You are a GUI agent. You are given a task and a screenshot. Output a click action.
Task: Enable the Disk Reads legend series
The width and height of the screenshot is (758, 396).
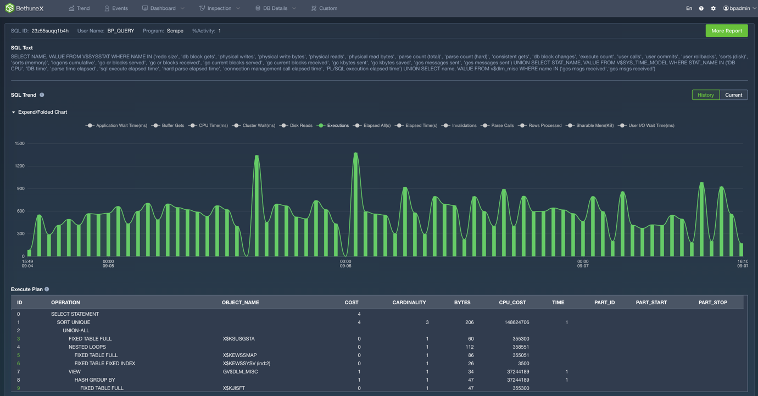(x=296, y=125)
